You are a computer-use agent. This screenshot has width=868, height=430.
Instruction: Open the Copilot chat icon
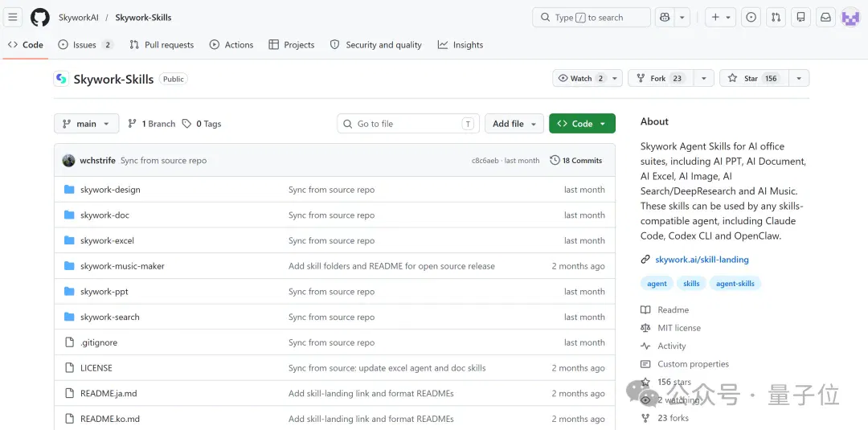pos(665,17)
